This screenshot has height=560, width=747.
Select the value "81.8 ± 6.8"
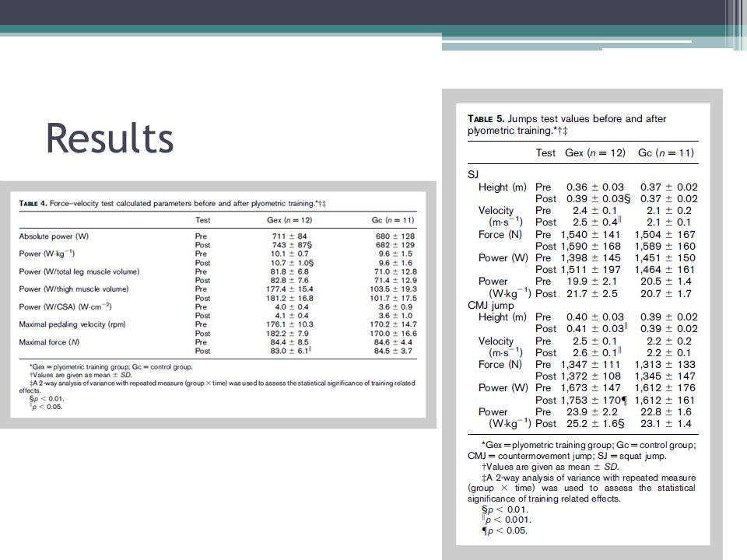(x=289, y=271)
